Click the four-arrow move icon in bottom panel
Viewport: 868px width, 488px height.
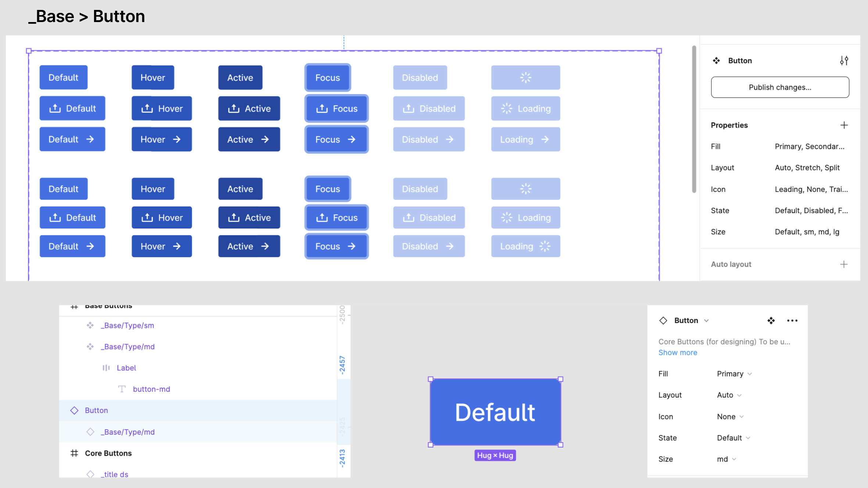click(x=770, y=320)
